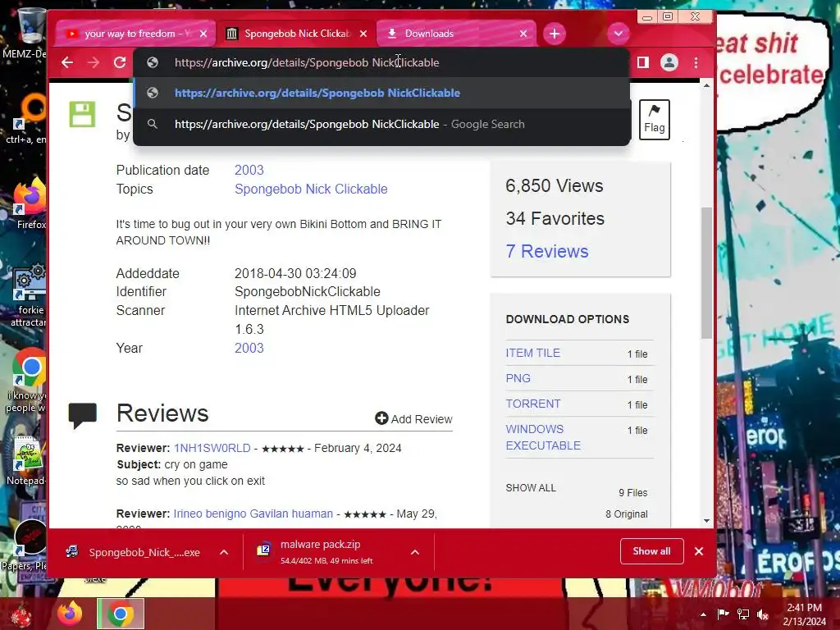Screen dimensions: 840x630
Task: Click Add Review button
Action: pos(413,419)
